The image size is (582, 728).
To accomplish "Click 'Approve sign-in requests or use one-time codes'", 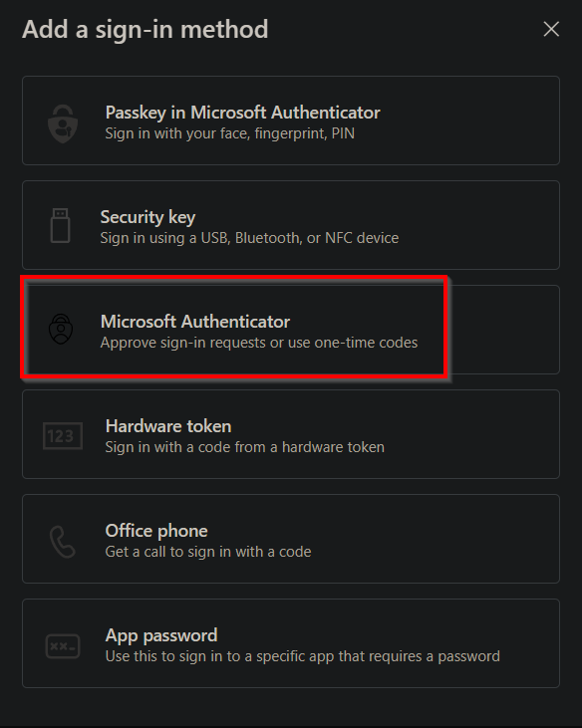I will point(259,343).
